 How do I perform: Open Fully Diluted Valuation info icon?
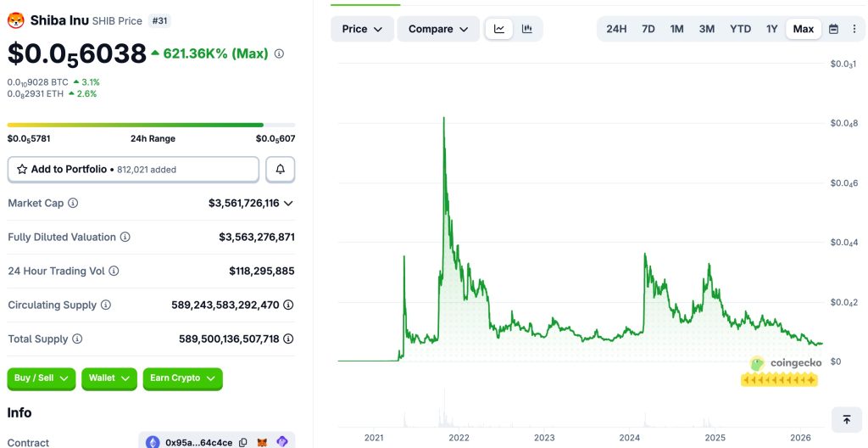click(125, 238)
